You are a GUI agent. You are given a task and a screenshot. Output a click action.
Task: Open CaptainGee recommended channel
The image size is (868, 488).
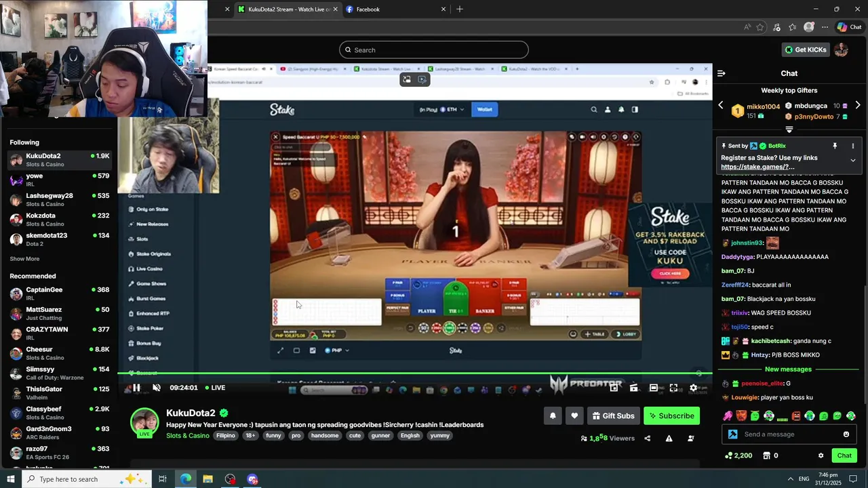(60, 293)
